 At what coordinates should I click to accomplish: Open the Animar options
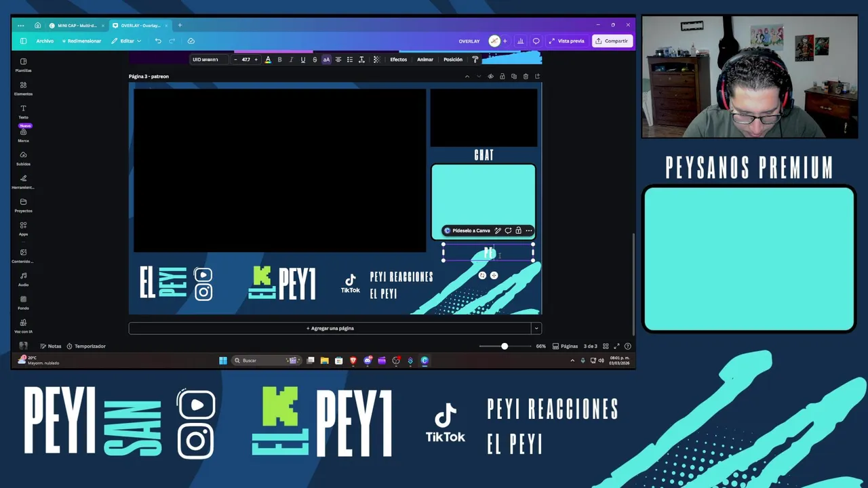(425, 60)
